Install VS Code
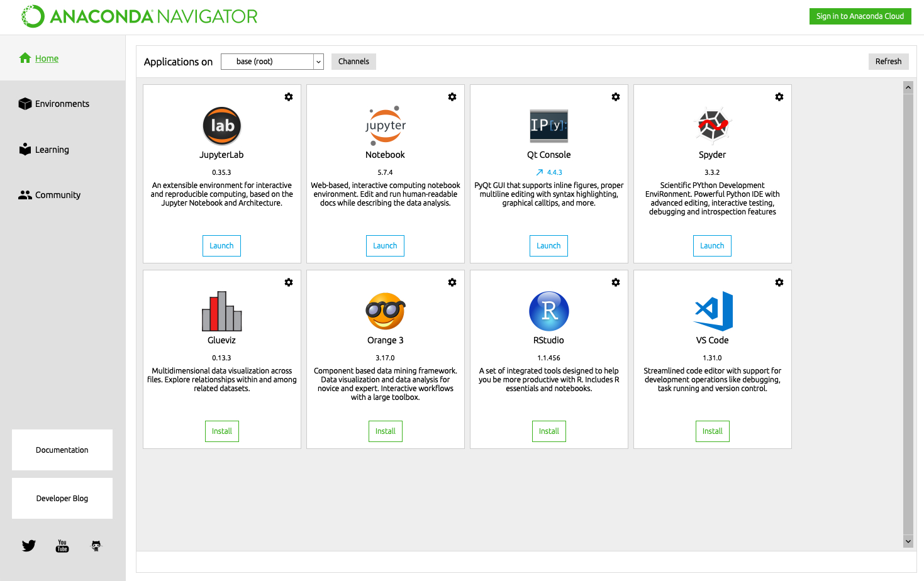 [x=713, y=431]
